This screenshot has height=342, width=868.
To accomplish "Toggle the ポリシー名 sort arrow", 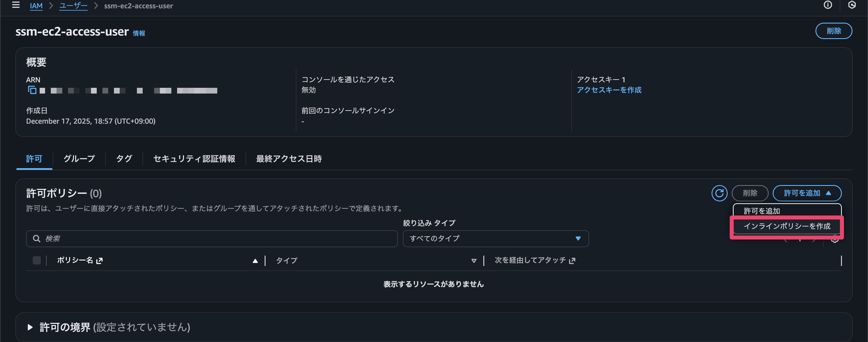I will (255, 261).
